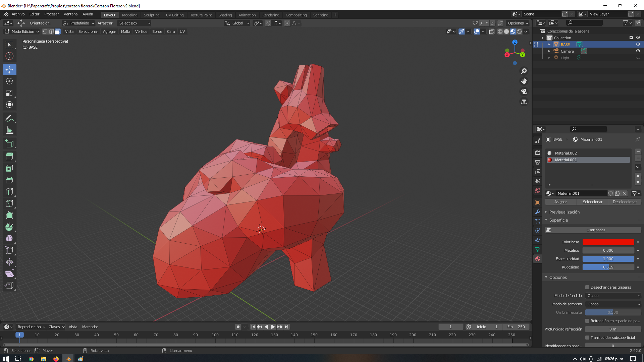Open the Modifier properties wrench tab
644x362 pixels.
point(538,212)
